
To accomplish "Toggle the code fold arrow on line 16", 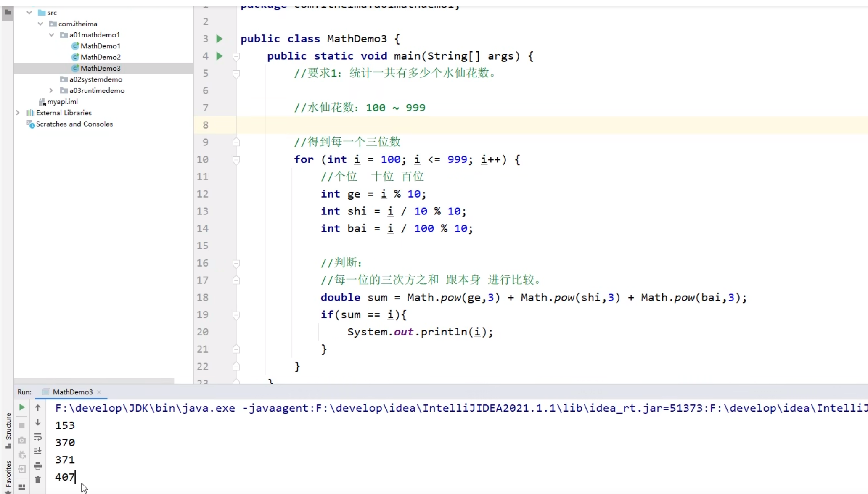I will tap(236, 263).
